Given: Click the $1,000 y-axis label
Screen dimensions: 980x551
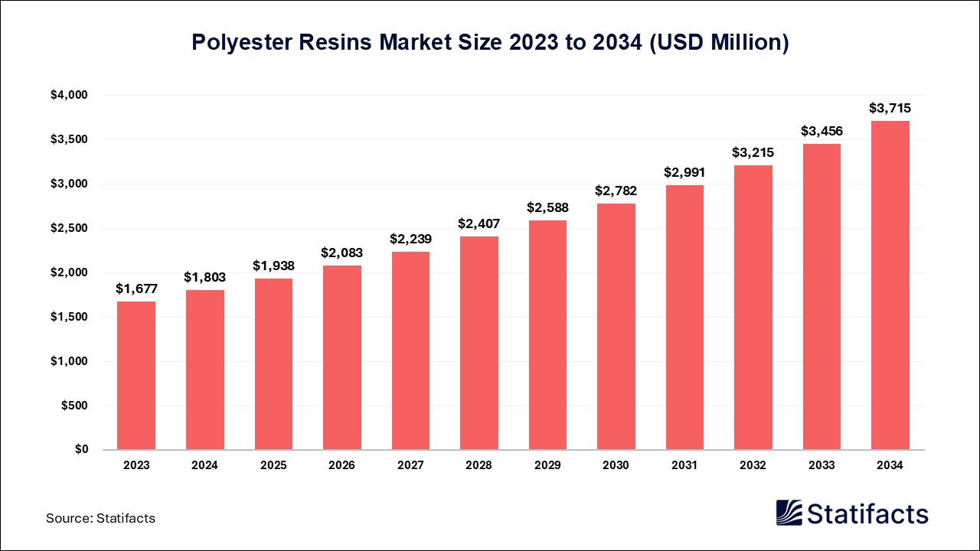Looking at the screenshot, I should point(70,361).
